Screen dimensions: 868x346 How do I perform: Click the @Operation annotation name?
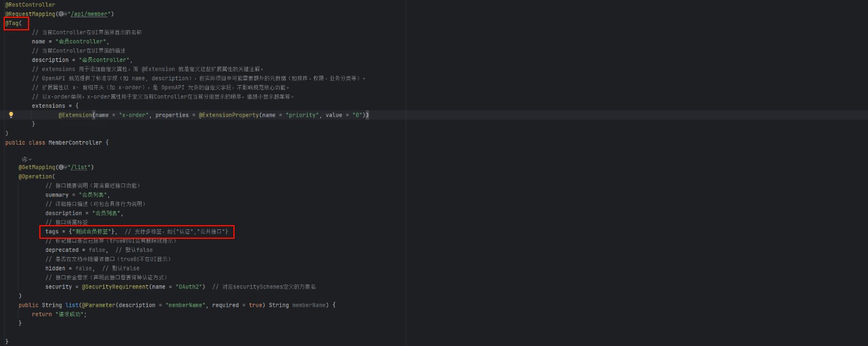[33, 176]
